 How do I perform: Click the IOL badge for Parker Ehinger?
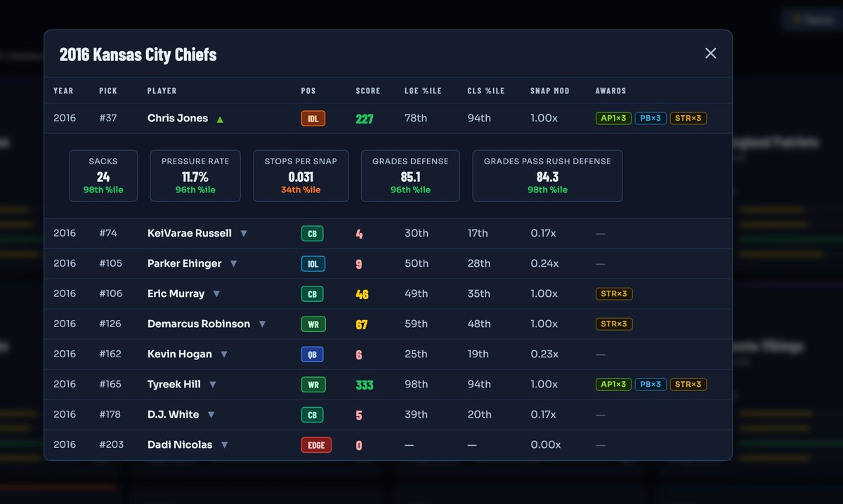(x=313, y=264)
